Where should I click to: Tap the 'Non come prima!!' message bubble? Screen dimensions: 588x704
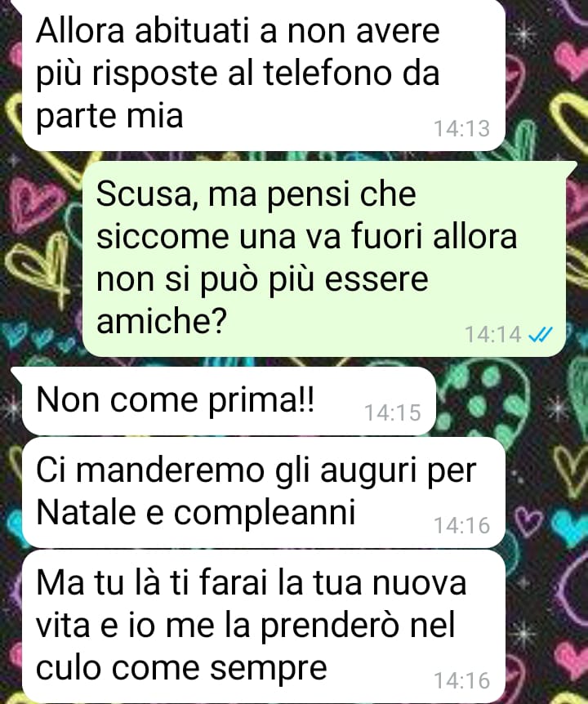(x=229, y=401)
